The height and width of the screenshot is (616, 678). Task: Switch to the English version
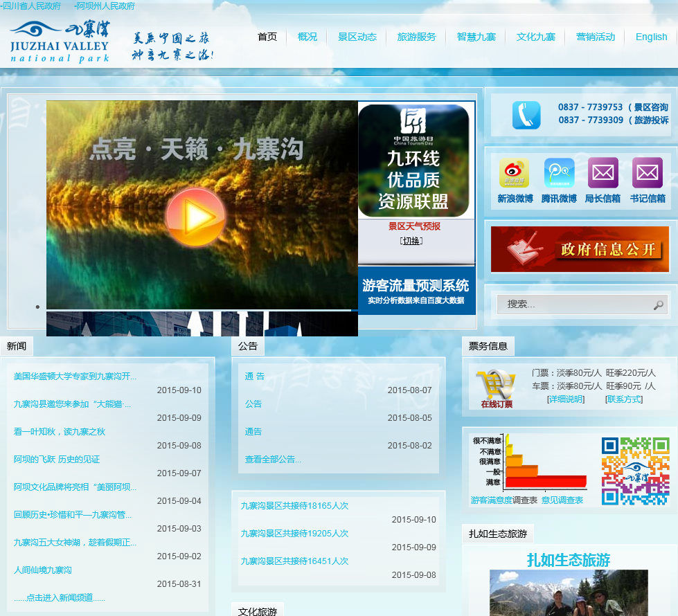pos(651,37)
